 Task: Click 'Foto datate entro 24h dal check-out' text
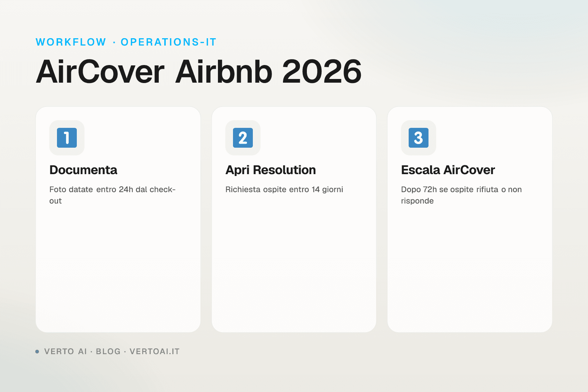pos(112,195)
